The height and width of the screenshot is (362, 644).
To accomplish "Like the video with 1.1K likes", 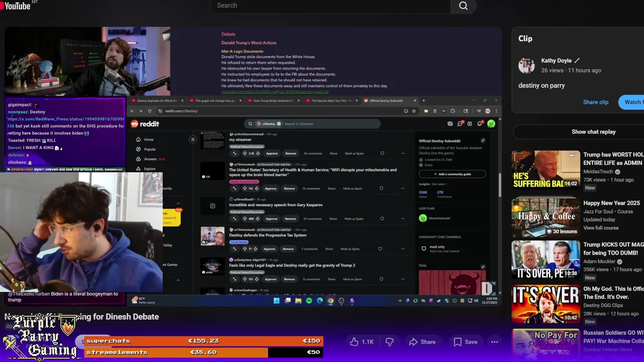I will pos(362,342).
